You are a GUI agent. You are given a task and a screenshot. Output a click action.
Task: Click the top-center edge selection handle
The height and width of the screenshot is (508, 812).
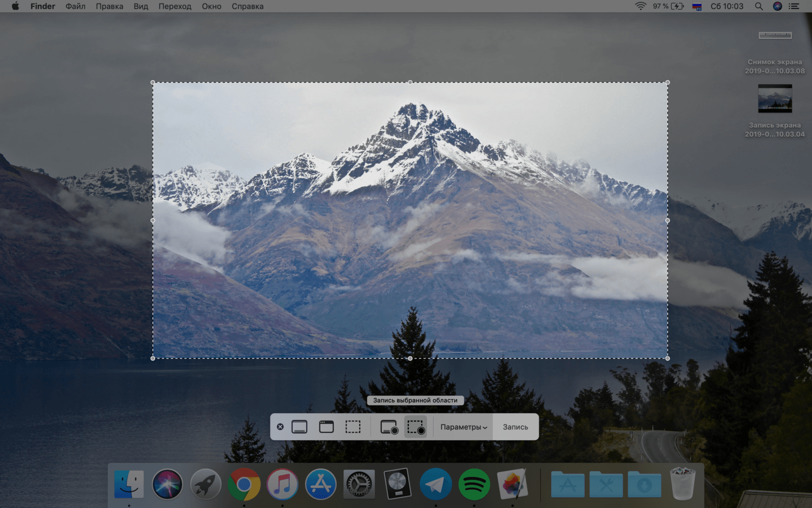[x=410, y=82]
